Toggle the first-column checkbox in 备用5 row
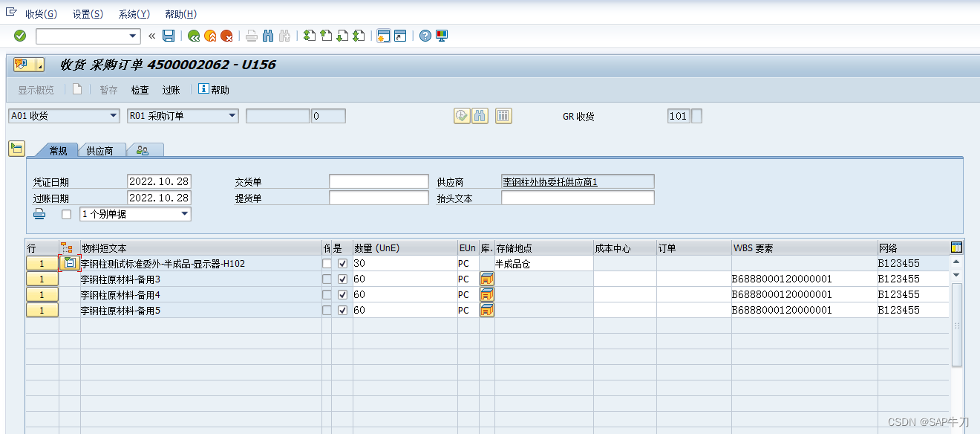The image size is (980, 434). [327, 310]
